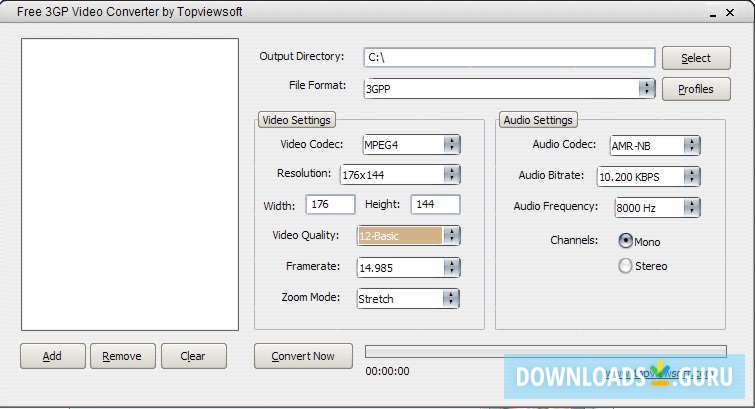Screen dimensions: 755x409
Task: Open the Framerate dropdown
Action: [x=408, y=267]
